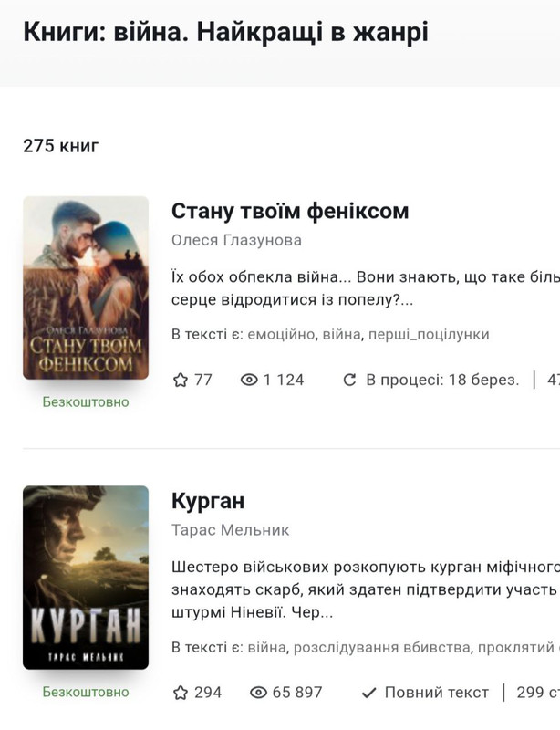Click the checkmark icon beside Повний текст
Viewport: 560px width, 730px height.
368,693
